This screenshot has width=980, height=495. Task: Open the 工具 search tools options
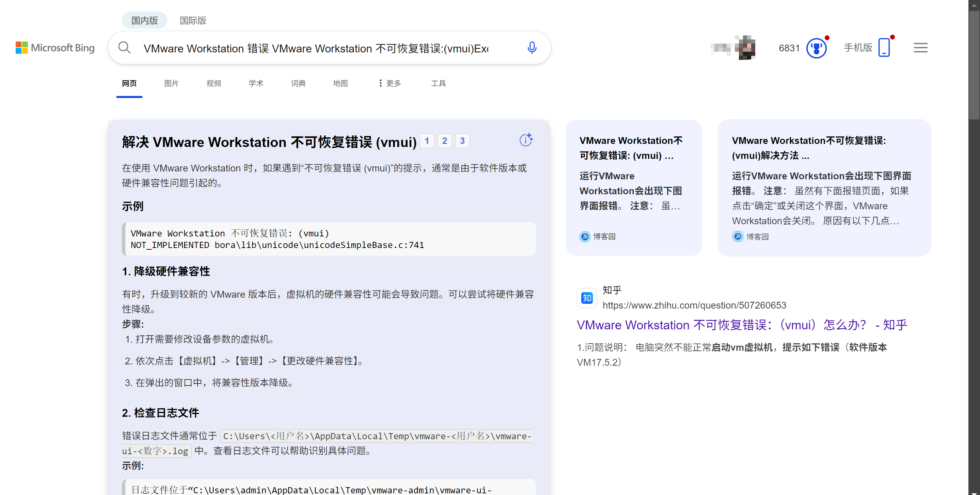pyautogui.click(x=438, y=83)
